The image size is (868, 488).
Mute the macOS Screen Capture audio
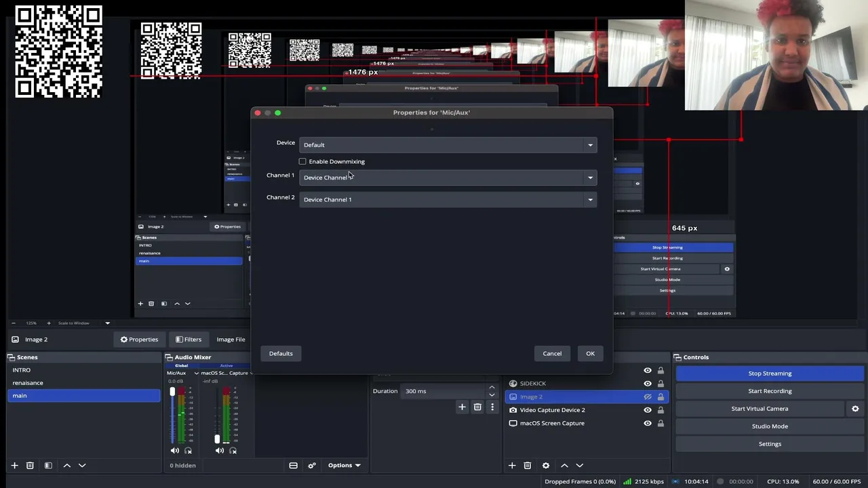(x=220, y=451)
